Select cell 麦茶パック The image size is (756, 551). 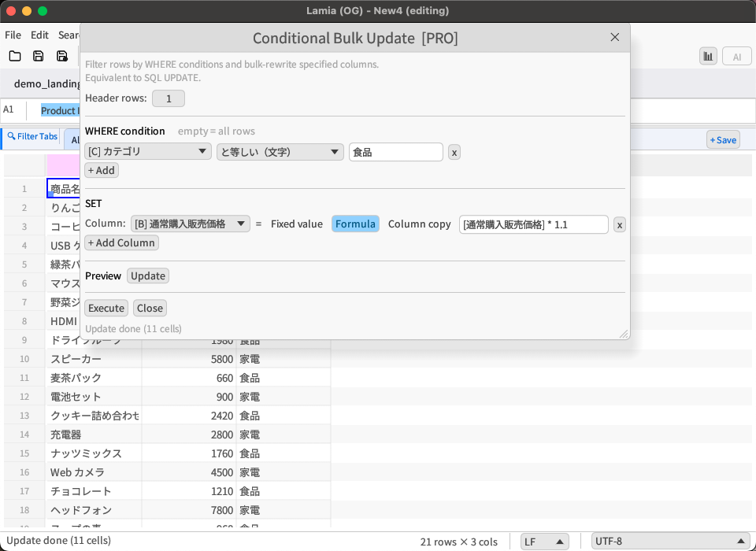[x=94, y=378]
